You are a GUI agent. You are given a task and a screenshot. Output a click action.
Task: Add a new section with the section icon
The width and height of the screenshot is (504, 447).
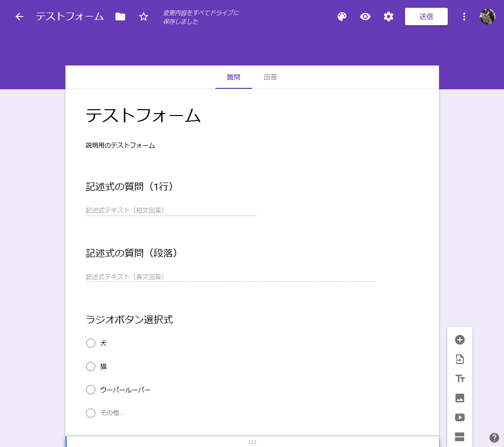[459, 435]
